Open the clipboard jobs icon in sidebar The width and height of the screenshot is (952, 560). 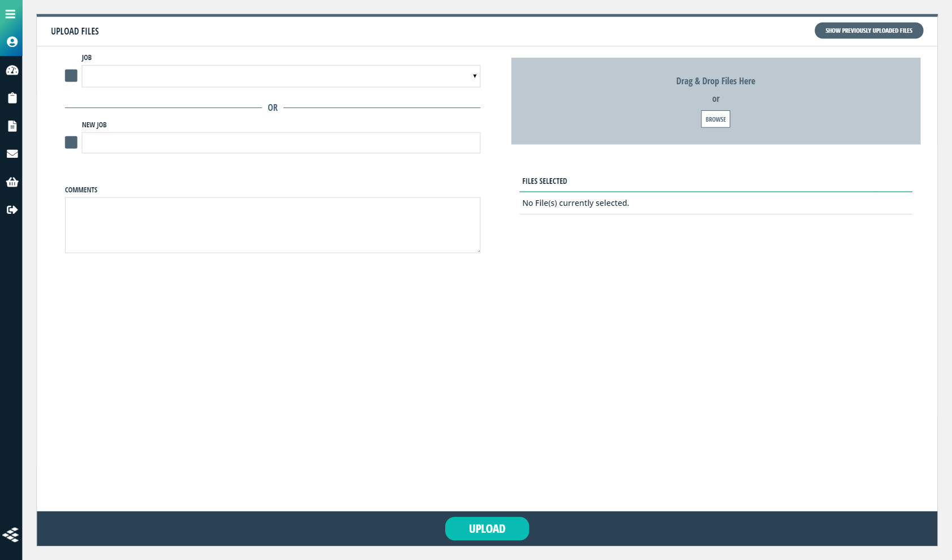[x=12, y=98]
